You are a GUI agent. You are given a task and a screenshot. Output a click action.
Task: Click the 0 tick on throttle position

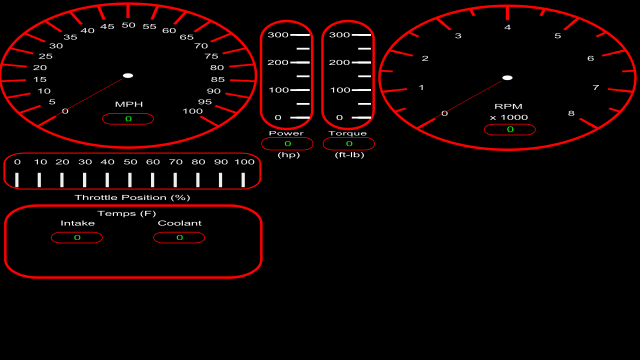click(x=17, y=180)
